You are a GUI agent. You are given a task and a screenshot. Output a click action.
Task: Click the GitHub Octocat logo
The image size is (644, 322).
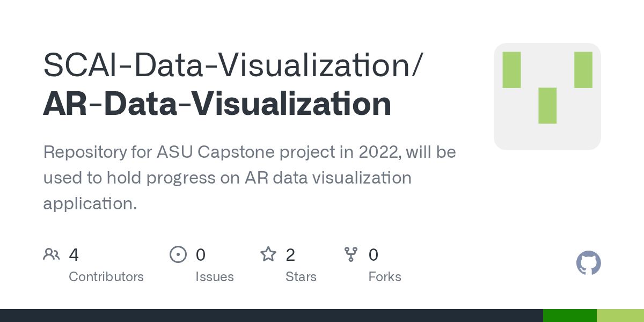[588, 263]
